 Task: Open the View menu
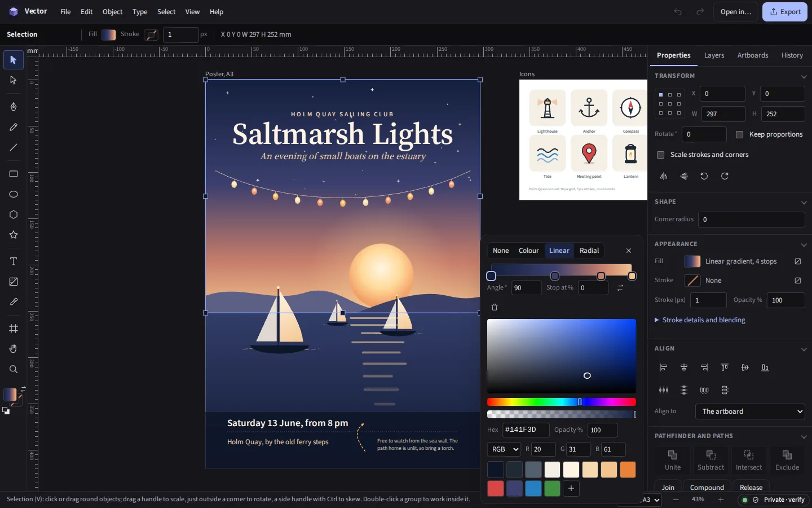(x=192, y=12)
